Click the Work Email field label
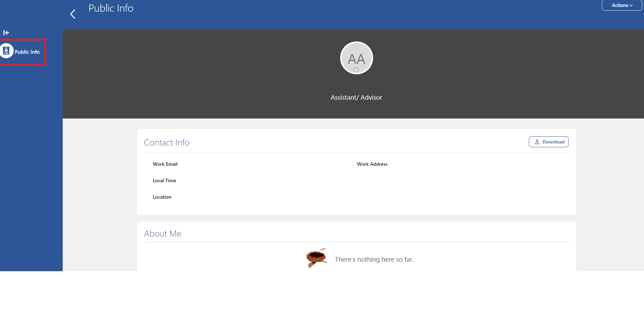 pyautogui.click(x=165, y=164)
